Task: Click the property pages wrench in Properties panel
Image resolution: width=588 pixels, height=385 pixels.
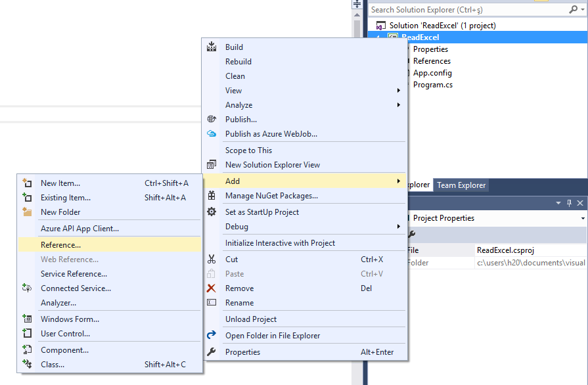Action: tap(411, 235)
